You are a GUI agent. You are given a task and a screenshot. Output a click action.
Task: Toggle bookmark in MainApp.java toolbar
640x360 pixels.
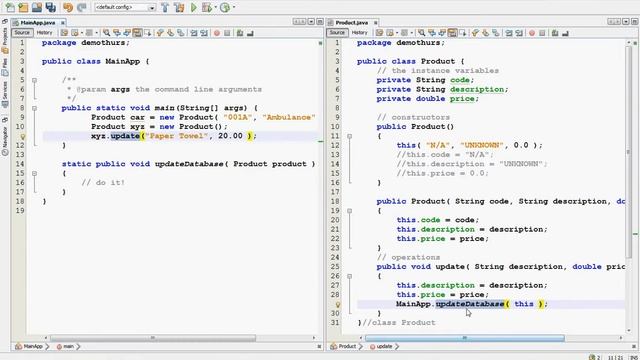point(180,33)
